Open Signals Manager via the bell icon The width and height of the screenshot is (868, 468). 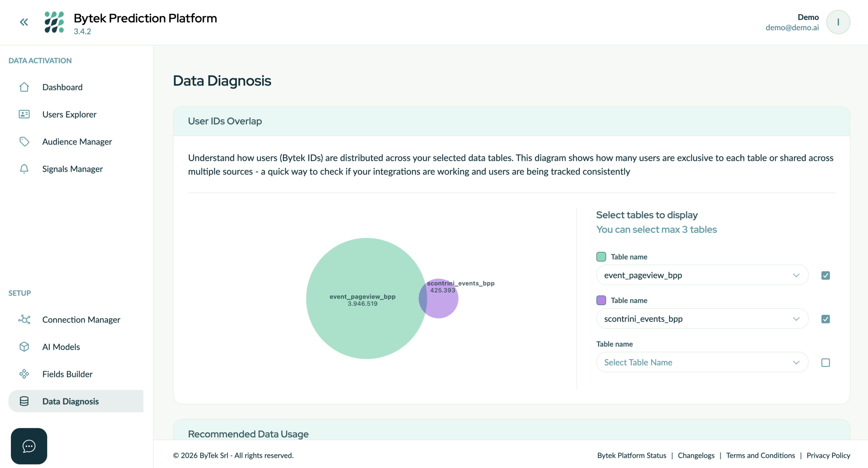pos(24,169)
